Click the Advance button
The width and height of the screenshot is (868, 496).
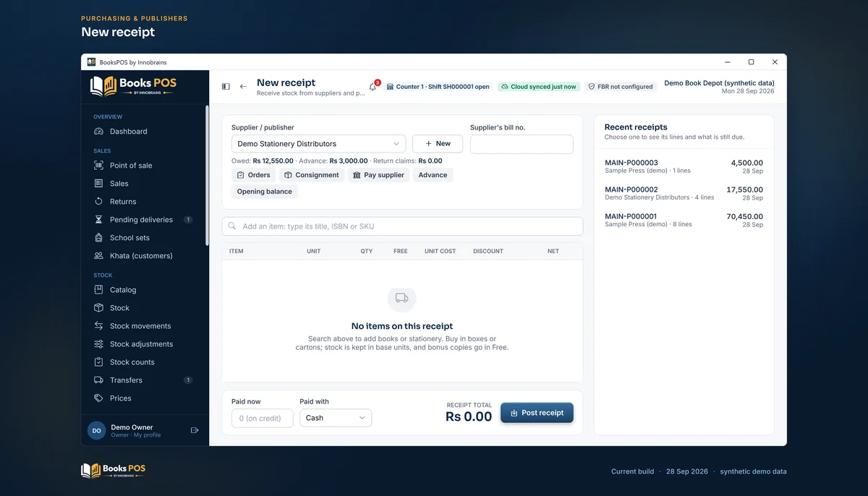433,175
